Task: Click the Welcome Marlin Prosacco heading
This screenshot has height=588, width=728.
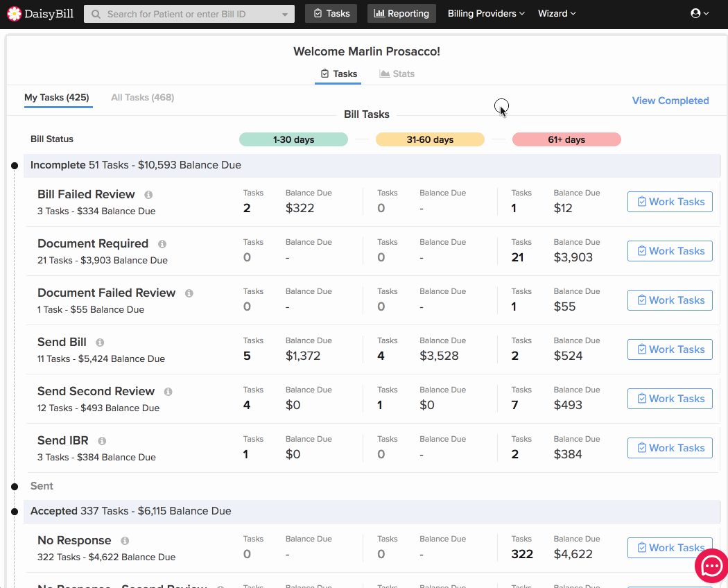Action: 367,51
